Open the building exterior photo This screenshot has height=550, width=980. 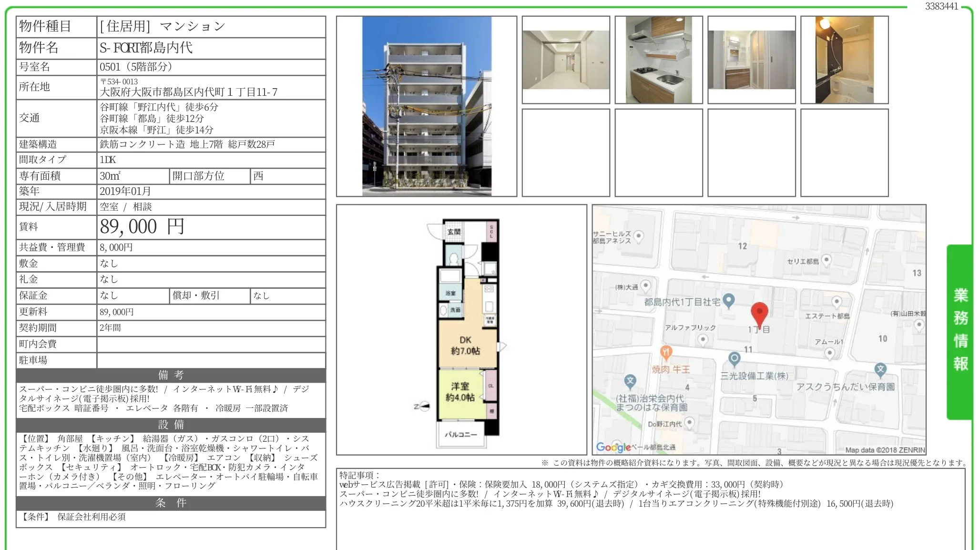point(426,106)
